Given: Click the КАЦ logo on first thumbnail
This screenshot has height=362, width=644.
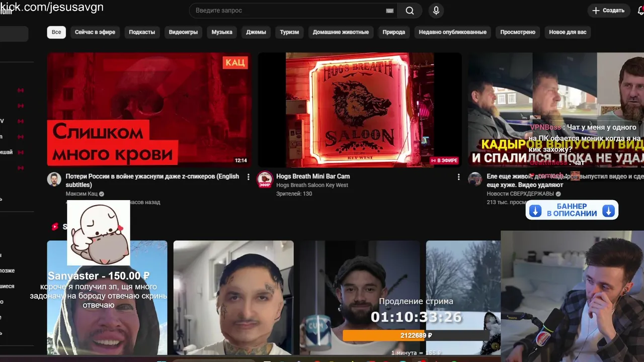Looking at the screenshot, I should 235,62.
